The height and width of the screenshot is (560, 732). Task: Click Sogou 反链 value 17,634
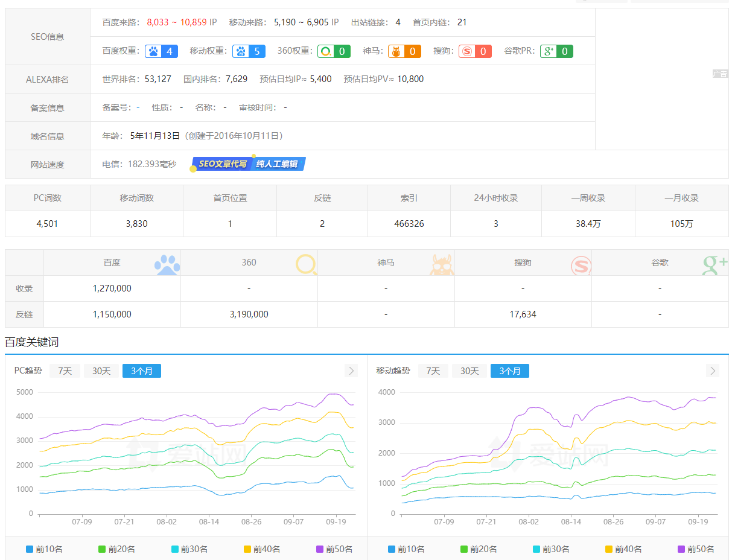point(523,314)
